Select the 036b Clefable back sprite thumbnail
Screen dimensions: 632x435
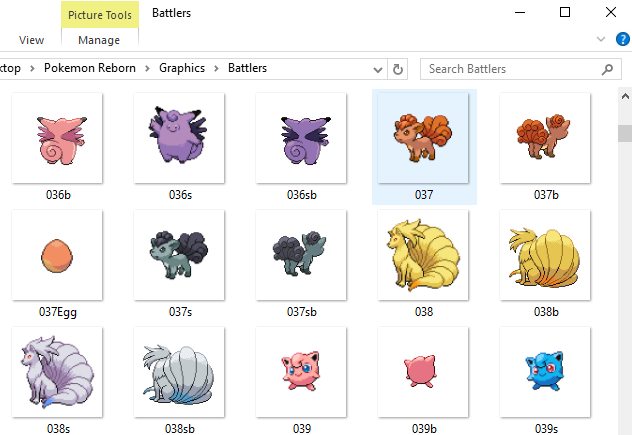[x=57, y=138]
